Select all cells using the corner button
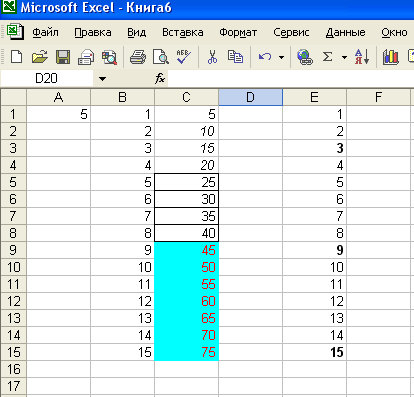The height and width of the screenshot is (397, 414). coord(13,97)
